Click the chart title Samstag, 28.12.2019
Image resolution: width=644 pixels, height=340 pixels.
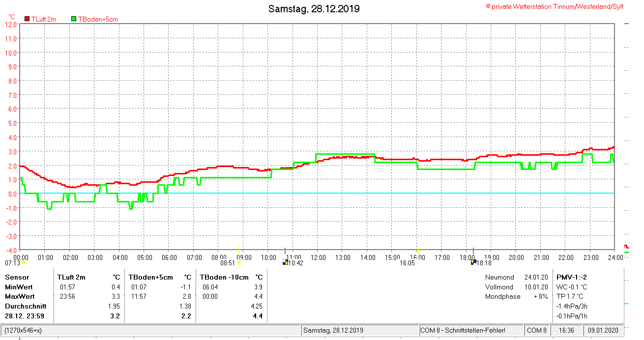pyautogui.click(x=314, y=9)
